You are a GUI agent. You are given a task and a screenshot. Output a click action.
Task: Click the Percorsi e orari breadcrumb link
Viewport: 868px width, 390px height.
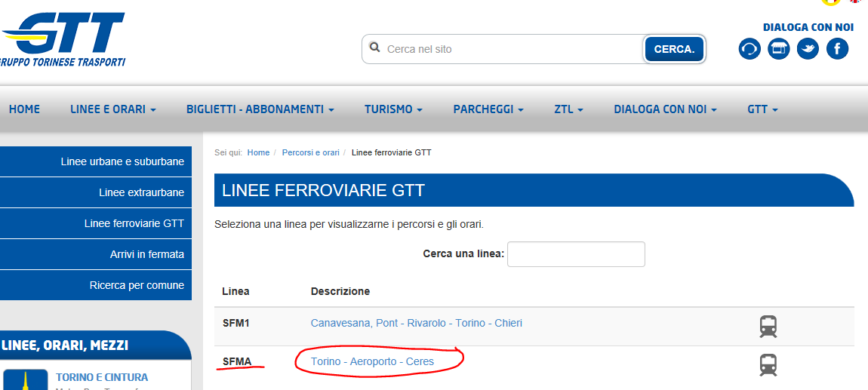(310, 152)
